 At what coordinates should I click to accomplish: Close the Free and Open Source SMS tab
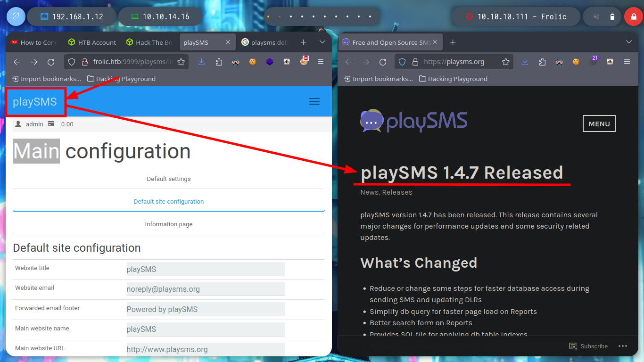[436, 42]
